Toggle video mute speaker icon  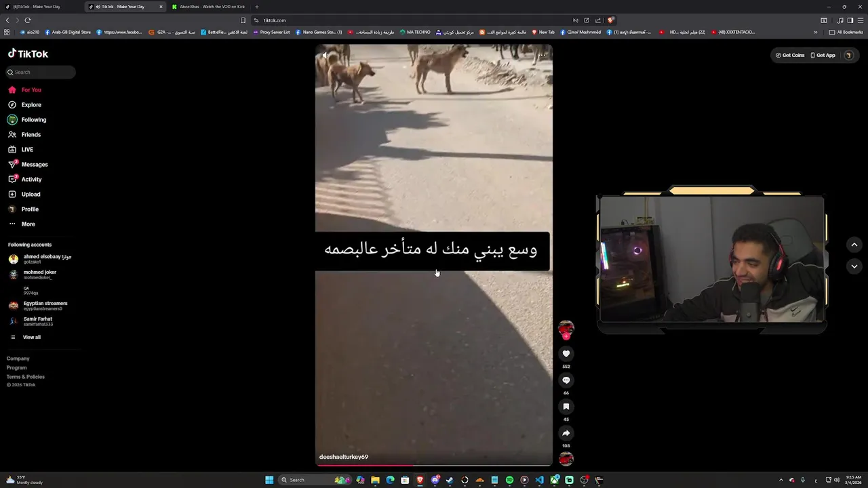[x=325, y=55]
